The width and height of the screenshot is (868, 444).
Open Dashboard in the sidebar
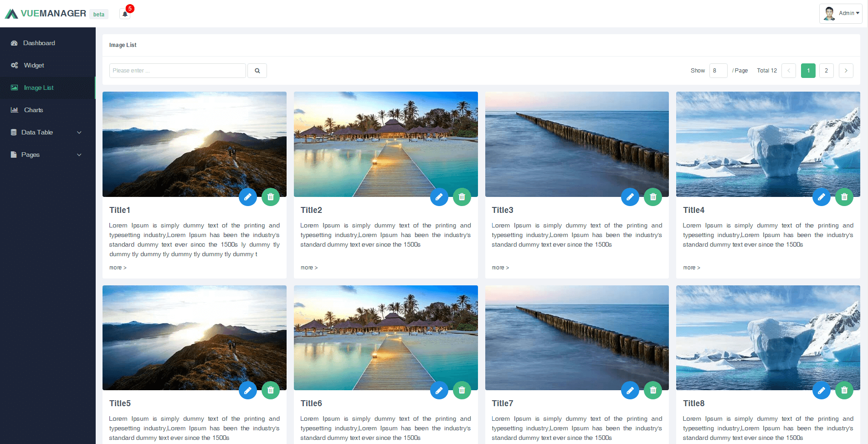point(48,43)
